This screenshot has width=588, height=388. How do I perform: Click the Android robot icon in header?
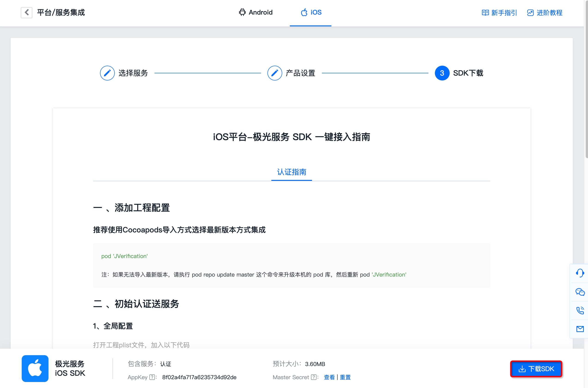[x=242, y=12]
